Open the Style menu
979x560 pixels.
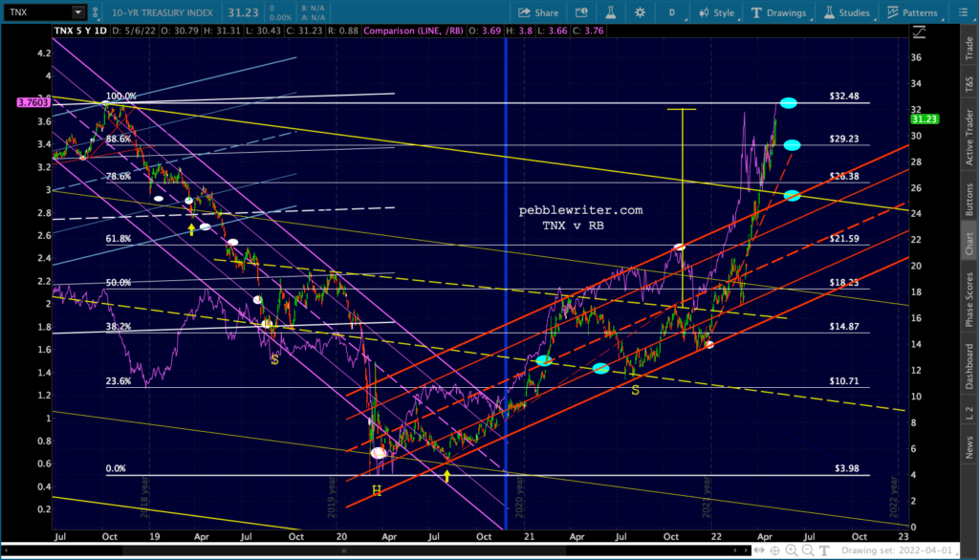(x=717, y=12)
